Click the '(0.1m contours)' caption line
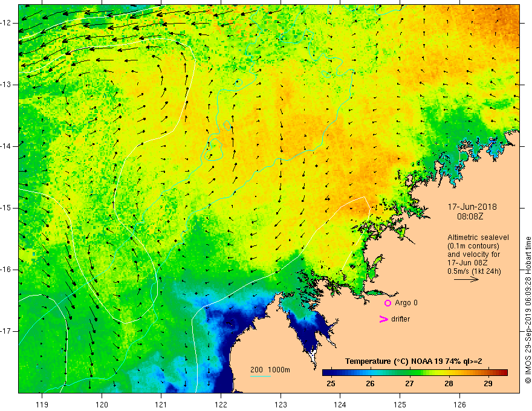The image size is (532, 411). point(473,246)
